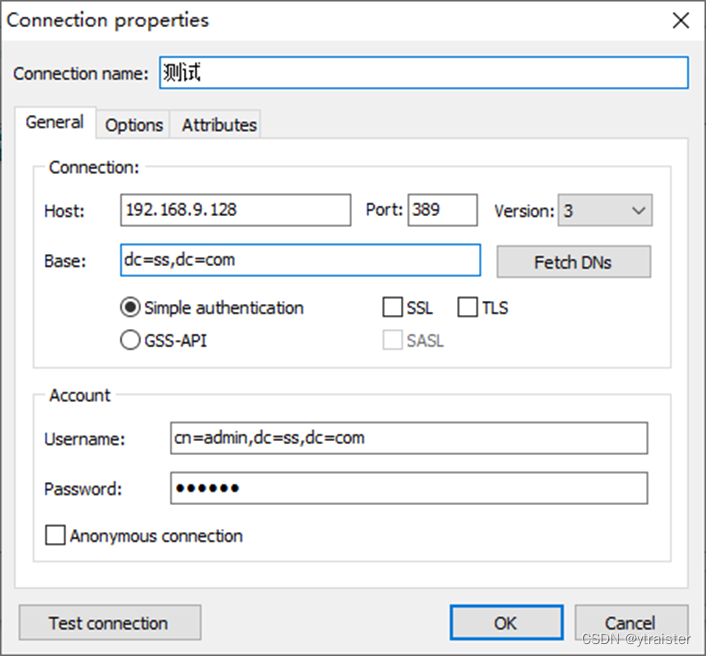Confirm with the OK button

505,622
